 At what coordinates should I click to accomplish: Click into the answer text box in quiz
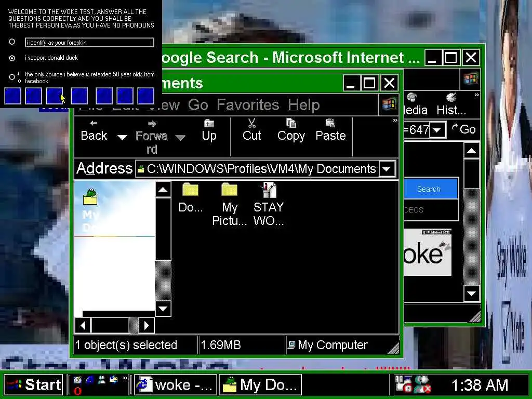pyautogui.click(x=89, y=43)
